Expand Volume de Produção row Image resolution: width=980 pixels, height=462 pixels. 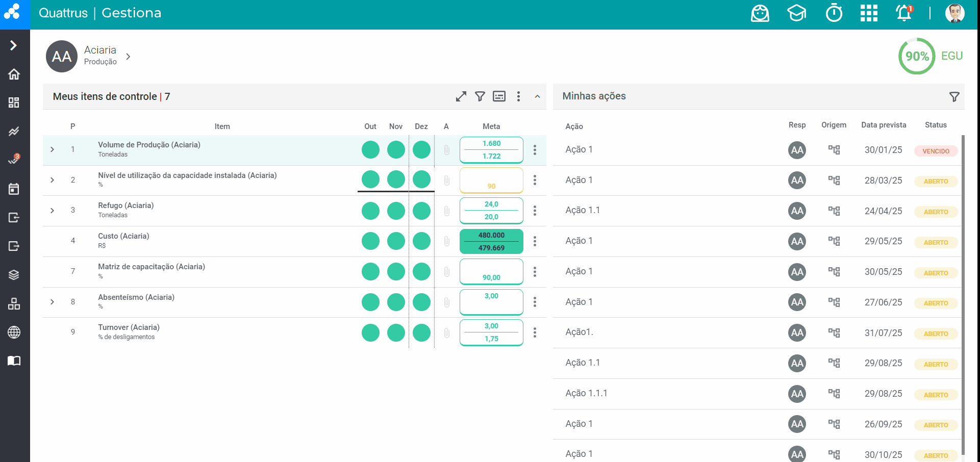(x=53, y=149)
